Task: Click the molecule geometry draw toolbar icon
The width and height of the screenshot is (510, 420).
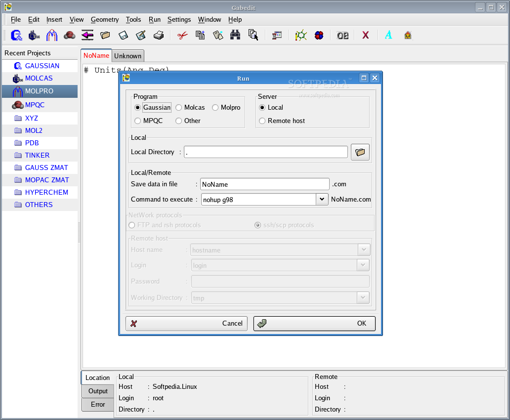Action: click(x=301, y=35)
